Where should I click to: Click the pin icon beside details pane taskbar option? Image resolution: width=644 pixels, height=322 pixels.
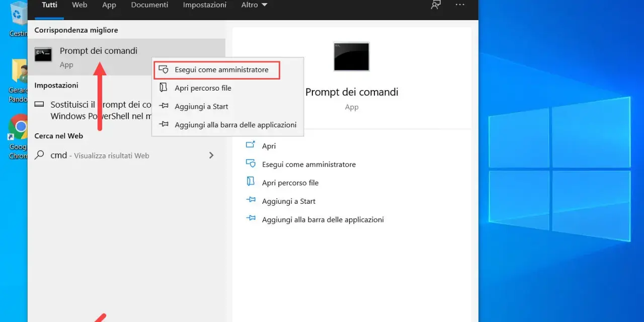[x=251, y=218]
